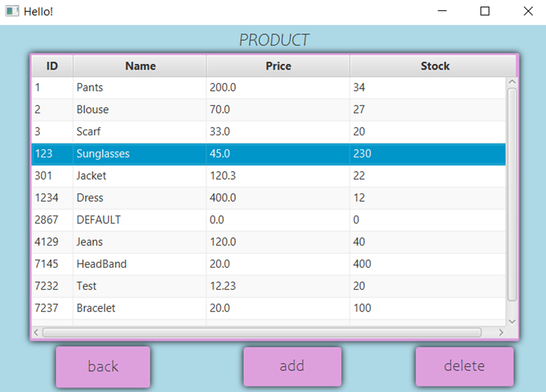Image resolution: width=546 pixels, height=392 pixels.
Task: Click scroll right arrow of table
Action: [x=501, y=332]
